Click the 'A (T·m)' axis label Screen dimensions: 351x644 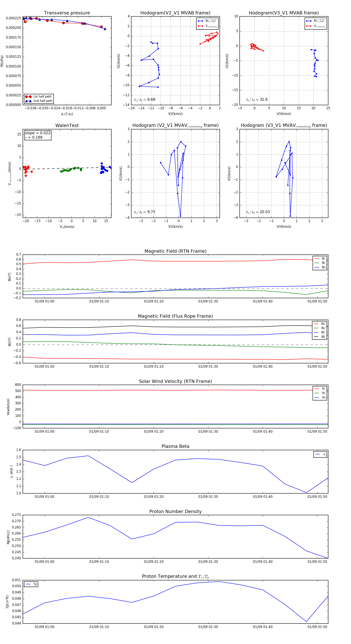[x=67, y=114]
